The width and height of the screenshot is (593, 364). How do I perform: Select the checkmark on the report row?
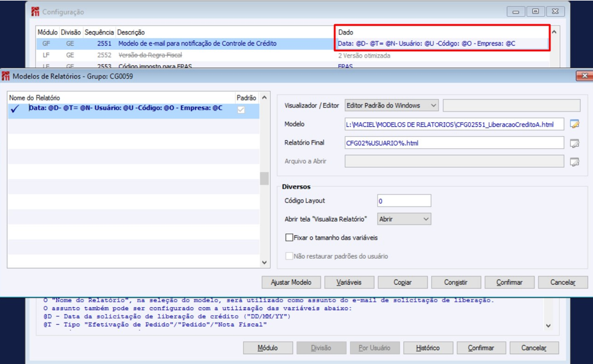coord(15,109)
